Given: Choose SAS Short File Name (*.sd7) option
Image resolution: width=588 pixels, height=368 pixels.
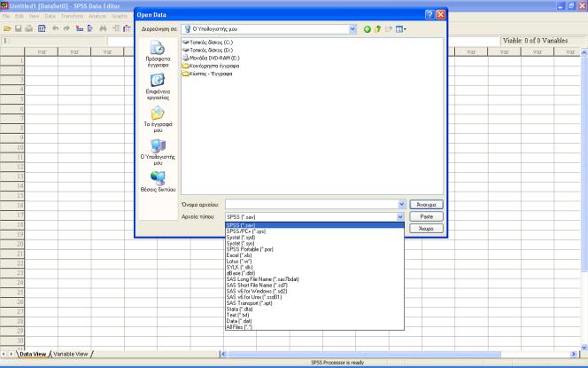Looking at the screenshot, I should [x=314, y=286].
